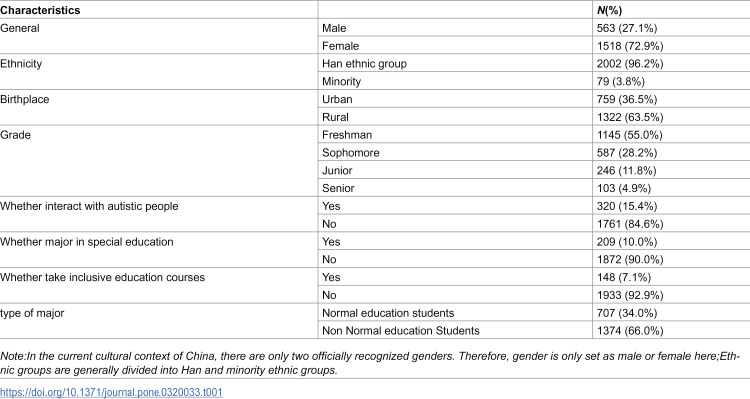Viewport: 750px width, 399px height.
Task: Select the Normal education students cell
Action: (x=388, y=313)
